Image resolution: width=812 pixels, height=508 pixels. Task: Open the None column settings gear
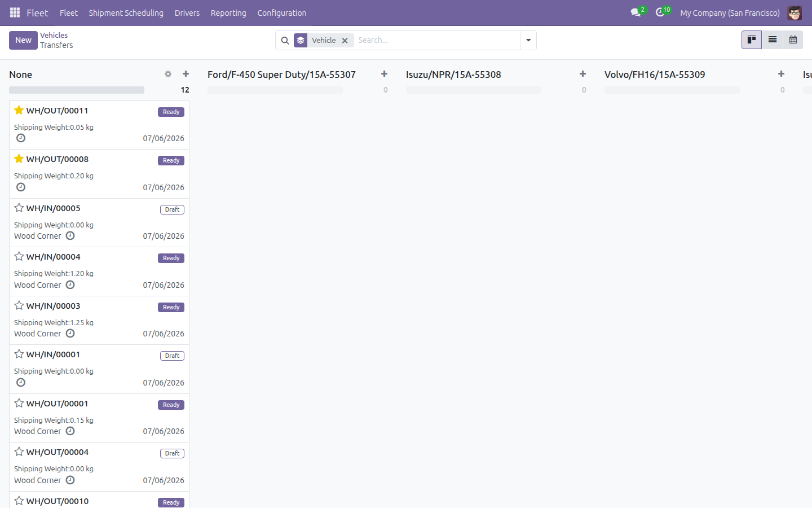(x=168, y=74)
